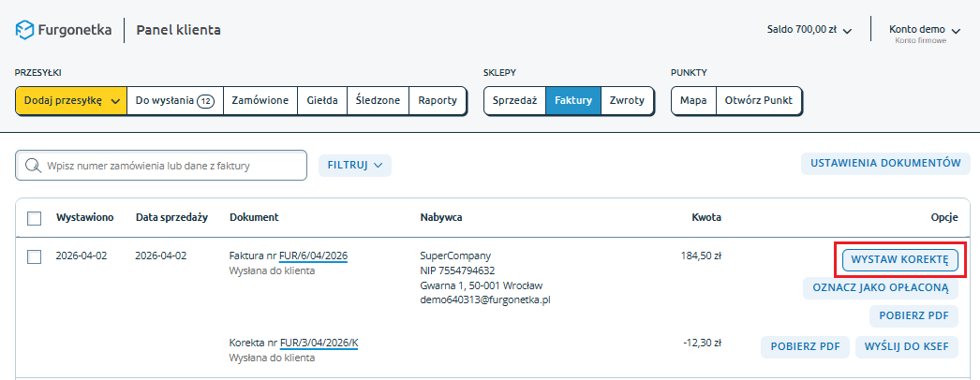Open the Śledzone tab

point(378,100)
